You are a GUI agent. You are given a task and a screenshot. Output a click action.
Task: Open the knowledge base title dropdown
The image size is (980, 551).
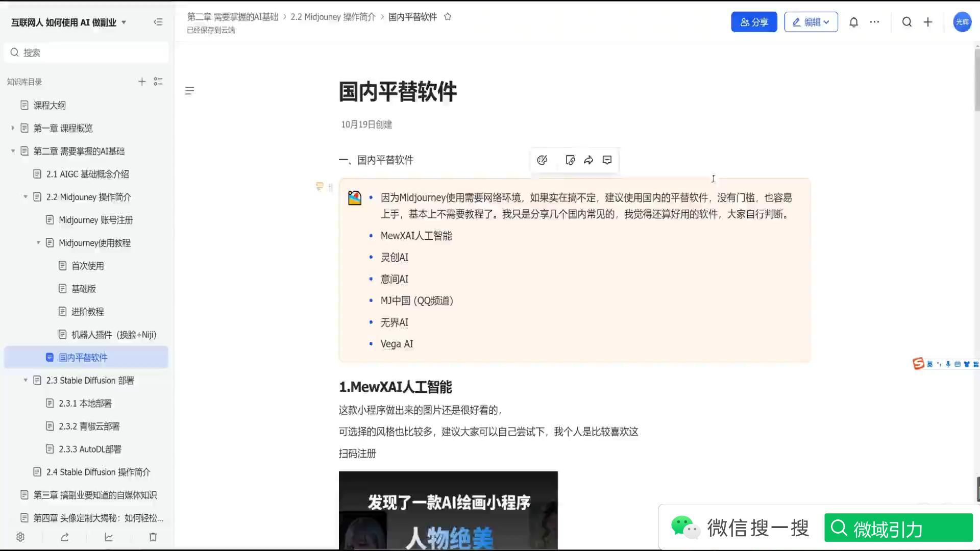(x=124, y=22)
